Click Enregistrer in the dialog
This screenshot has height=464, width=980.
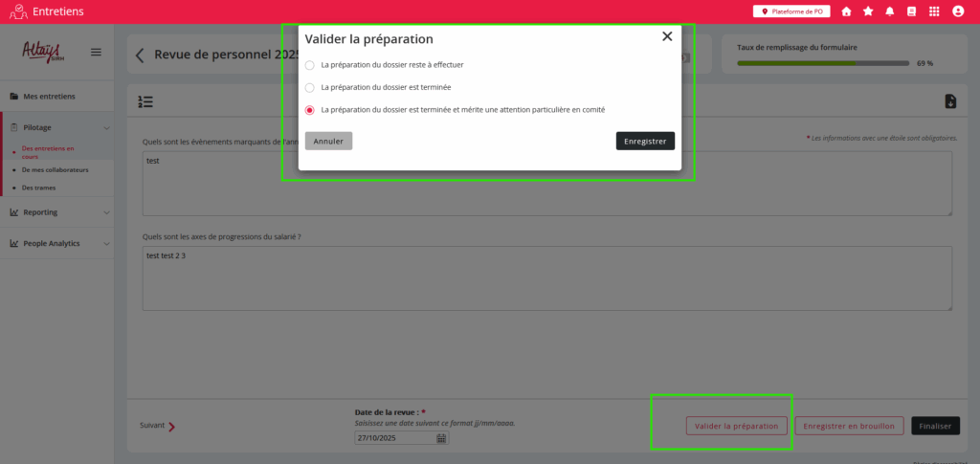tap(645, 141)
